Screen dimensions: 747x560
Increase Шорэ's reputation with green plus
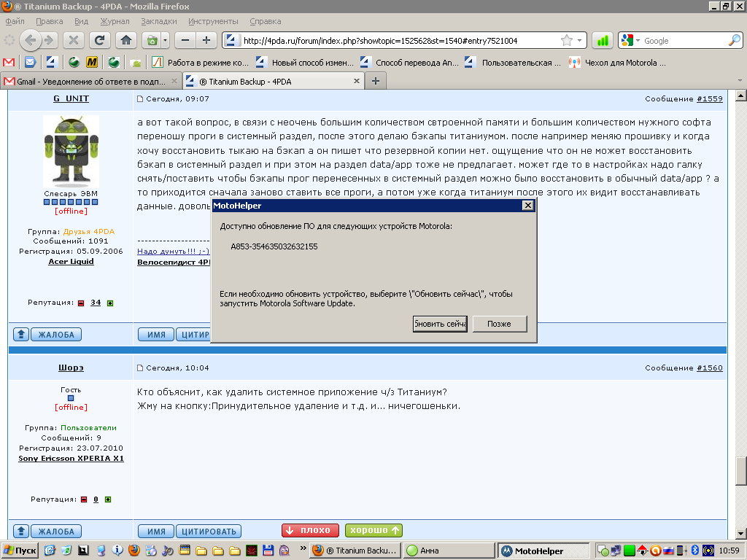pyautogui.click(x=108, y=499)
